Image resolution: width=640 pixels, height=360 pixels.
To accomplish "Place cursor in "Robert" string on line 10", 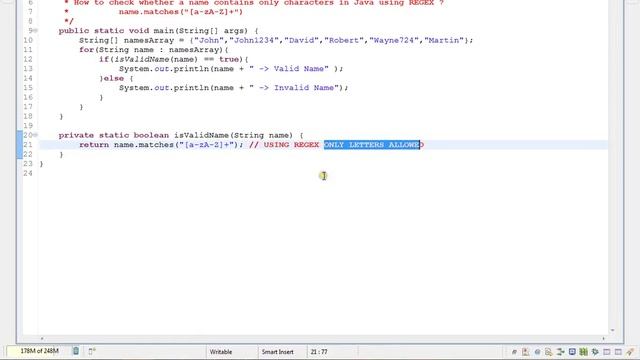I will pos(344,40).
